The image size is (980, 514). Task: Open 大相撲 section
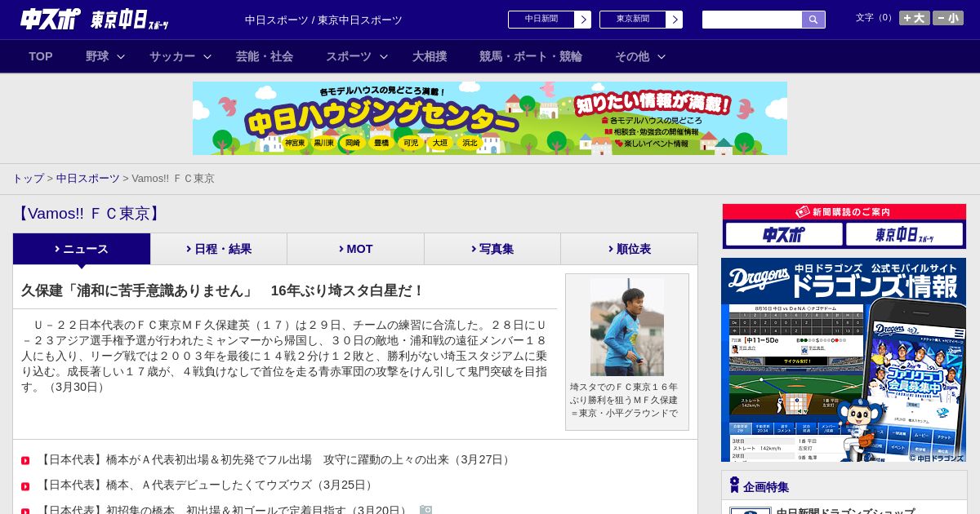[x=430, y=56]
